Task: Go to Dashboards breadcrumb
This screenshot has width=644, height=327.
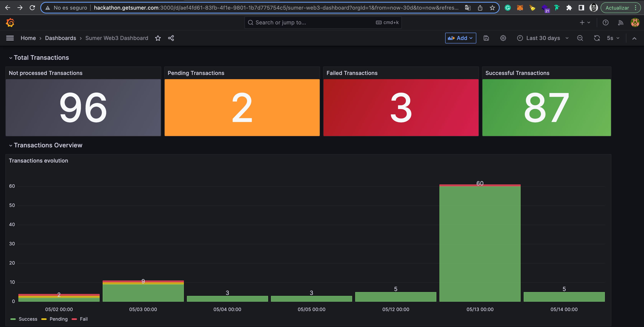Action: click(60, 38)
